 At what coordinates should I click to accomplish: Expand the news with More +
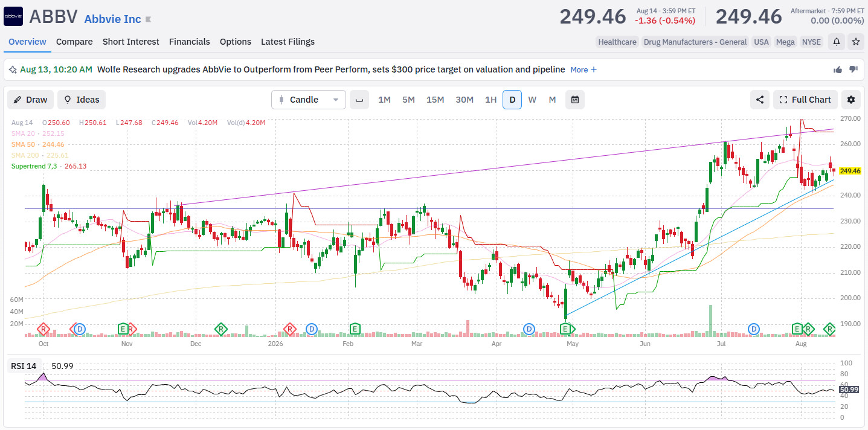pyautogui.click(x=583, y=69)
